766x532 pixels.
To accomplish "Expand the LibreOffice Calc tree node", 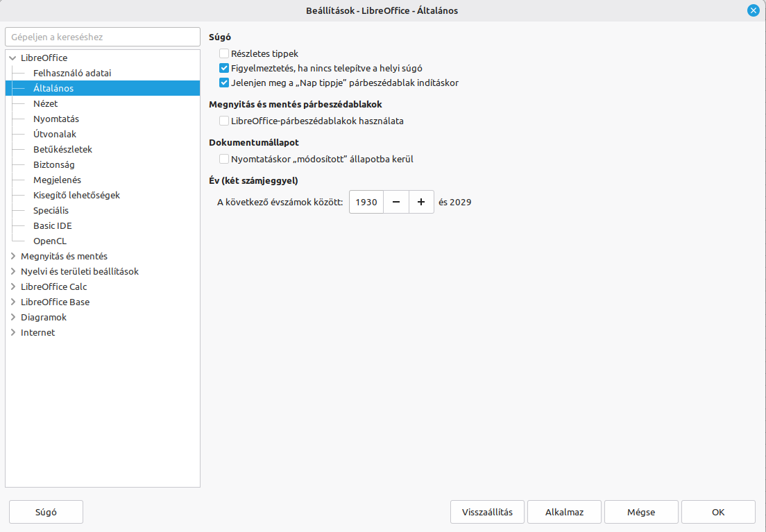I will pyautogui.click(x=12, y=286).
